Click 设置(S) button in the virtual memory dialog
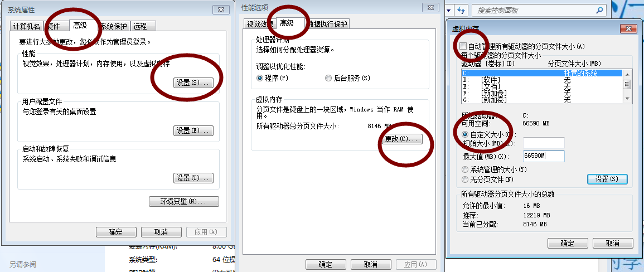 tap(607, 179)
